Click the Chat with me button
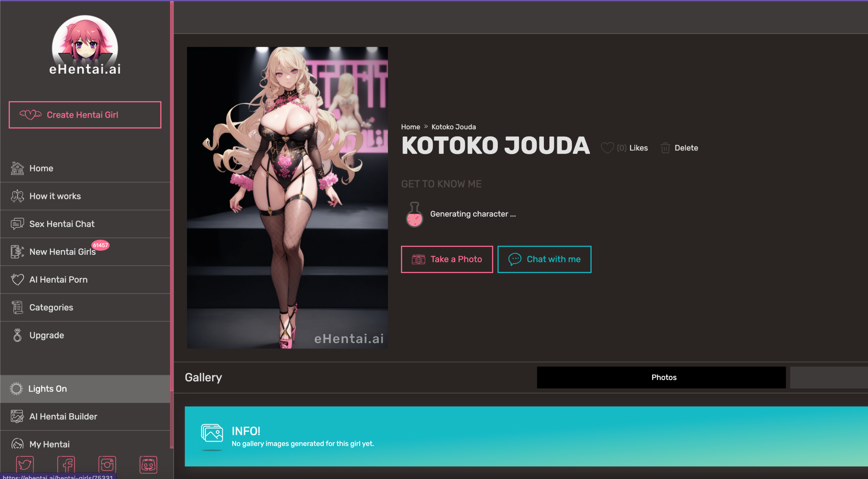Screen dimensions: 868x479 point(544,259)
